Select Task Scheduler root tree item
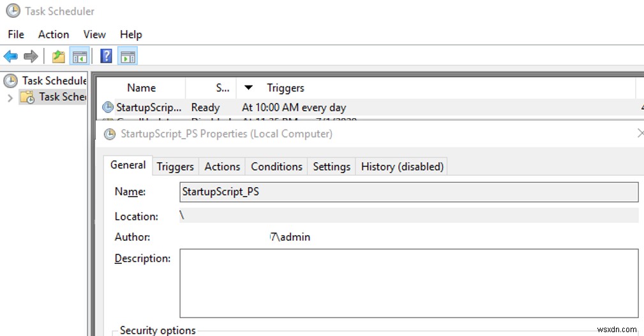644x336 pixels. point(54,80)
